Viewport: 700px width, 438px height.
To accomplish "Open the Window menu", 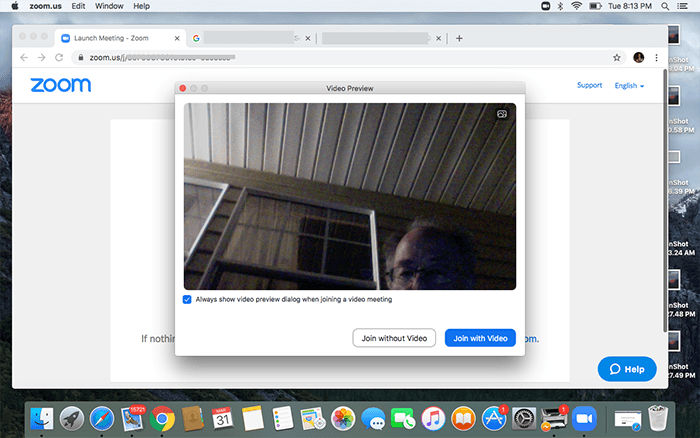I will [109, 6].
